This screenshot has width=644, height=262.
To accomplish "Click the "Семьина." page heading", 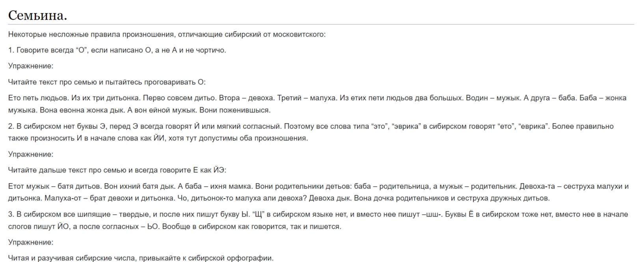I will [x=37, y=15].
